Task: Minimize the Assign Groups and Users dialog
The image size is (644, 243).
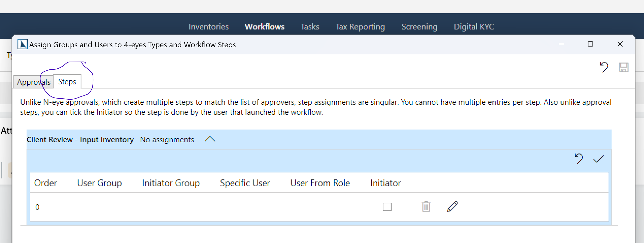Action: pyautogui.click(x=561, y=44)
